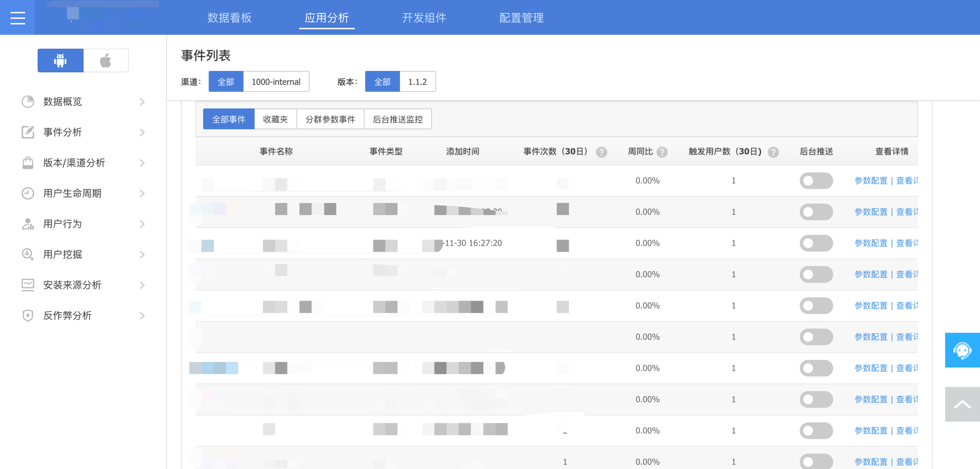Image resolution: width=980 pixels, height=469 pixels.
Task: Click the 事件名称 column header
Action: [276, 152]
